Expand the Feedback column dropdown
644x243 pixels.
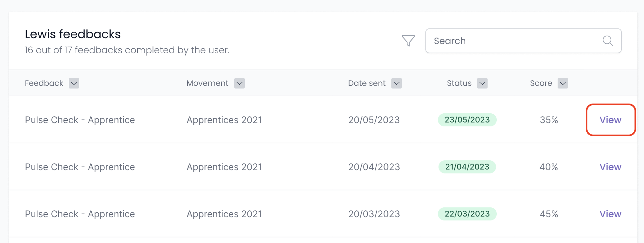74,83
